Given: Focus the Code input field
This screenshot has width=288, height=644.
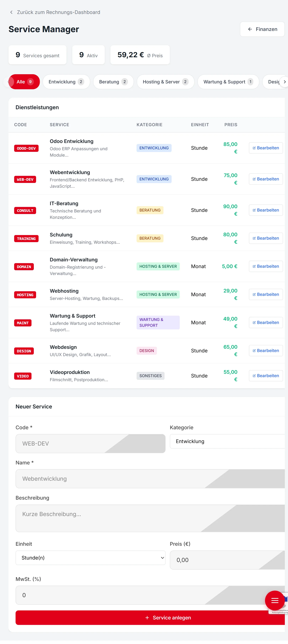Looking at the screenshot, I should pyautogui.click(x=90, y=443).
